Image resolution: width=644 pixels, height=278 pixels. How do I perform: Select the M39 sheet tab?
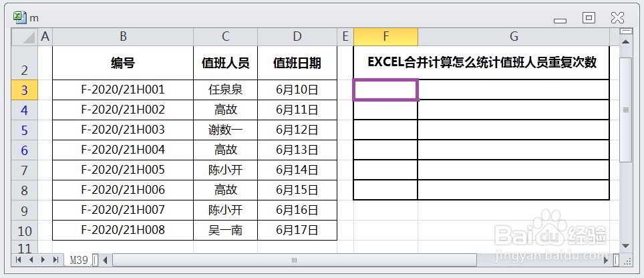tap(78, 260)
